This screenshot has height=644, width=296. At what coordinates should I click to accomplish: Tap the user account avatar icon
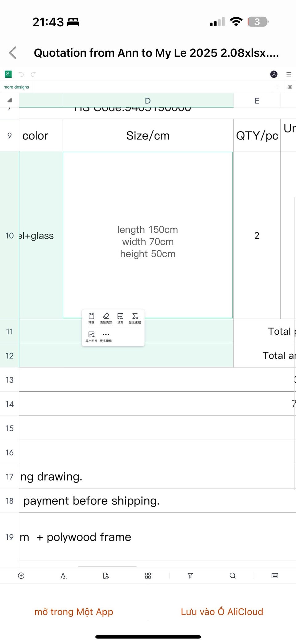273,74
